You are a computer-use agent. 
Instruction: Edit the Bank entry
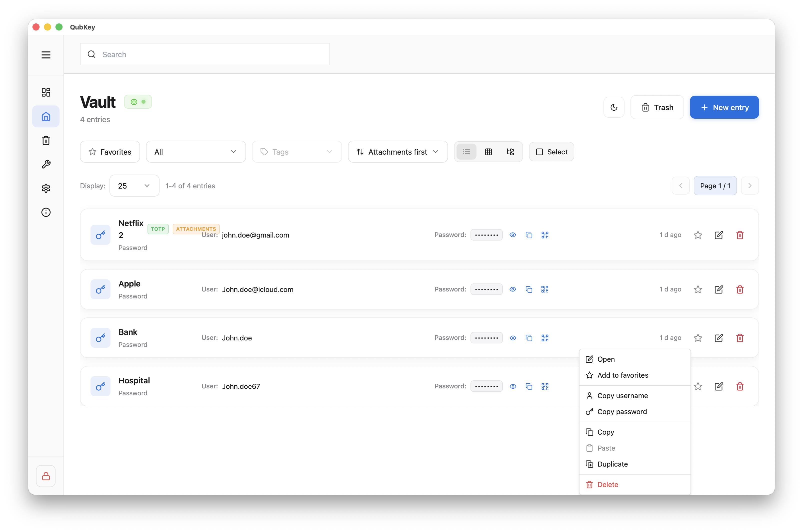tap(719, 338)
